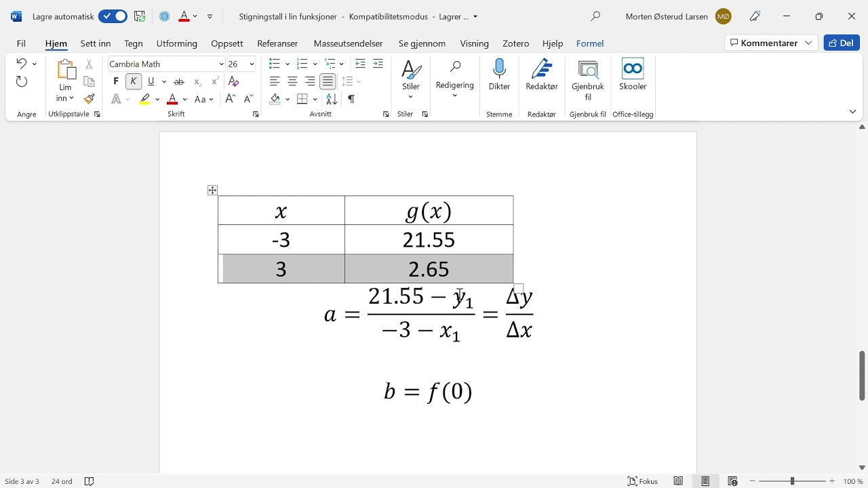Toggle superscript formatting

(x=215, y=81)
